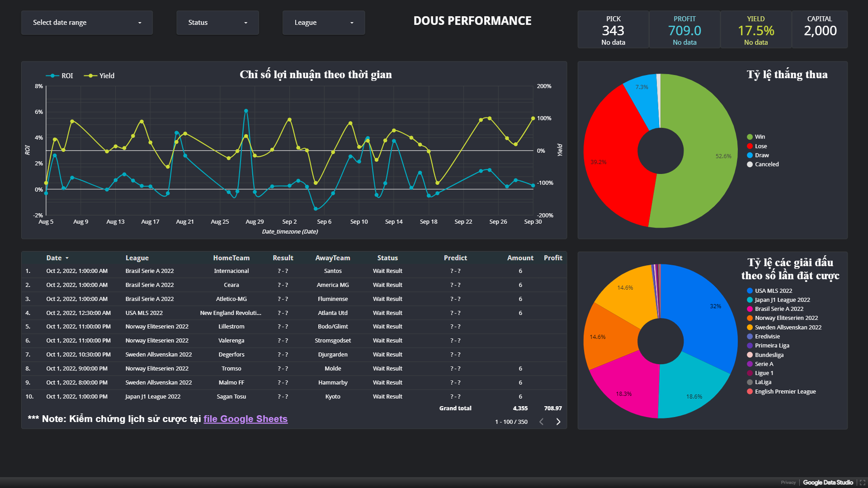Expand the Status filter dropdown
Image resolution: width=868 pixels, height=488 pixels.
[217, 23]
